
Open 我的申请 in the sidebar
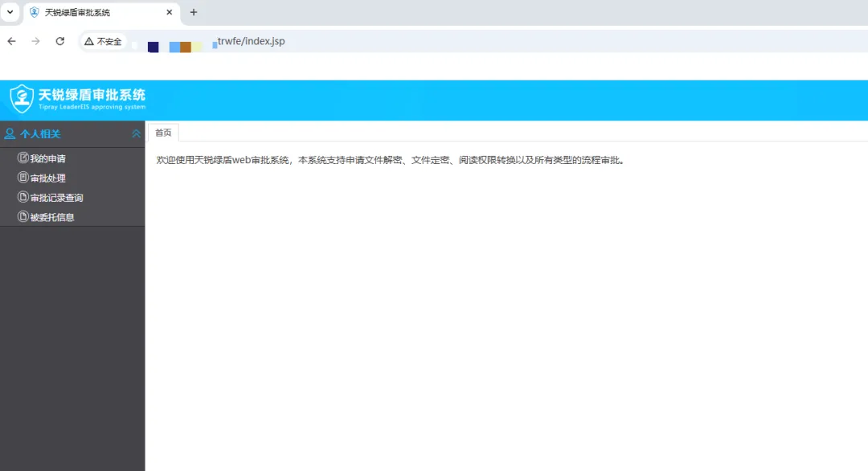[x=47, y=158]
